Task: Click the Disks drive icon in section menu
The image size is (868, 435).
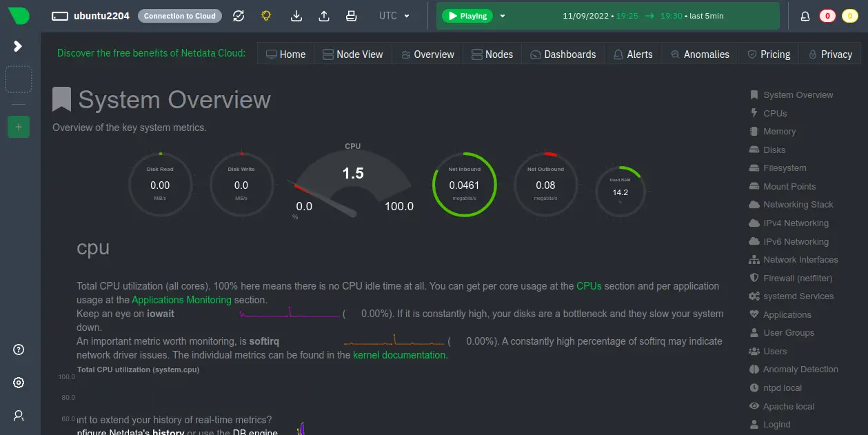Action: pos(754,150)
